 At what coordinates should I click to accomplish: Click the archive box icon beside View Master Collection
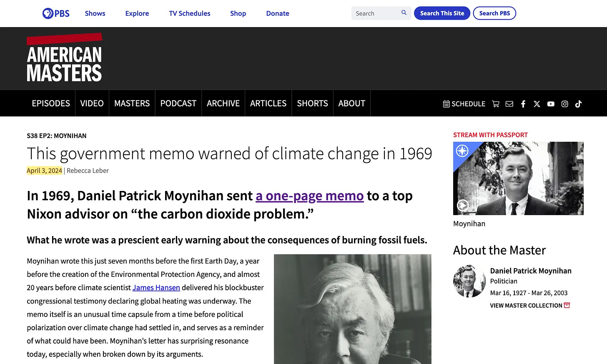pyautogui.click(x=567, y=305)
